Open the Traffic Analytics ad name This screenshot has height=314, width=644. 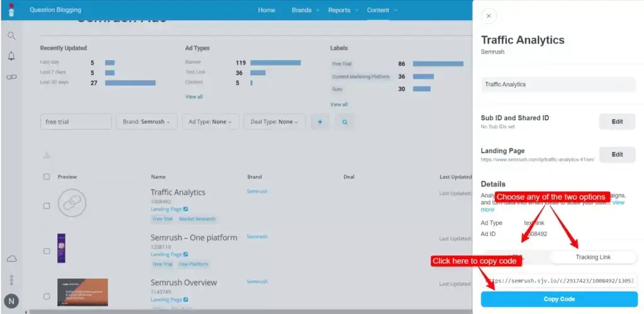178,192
